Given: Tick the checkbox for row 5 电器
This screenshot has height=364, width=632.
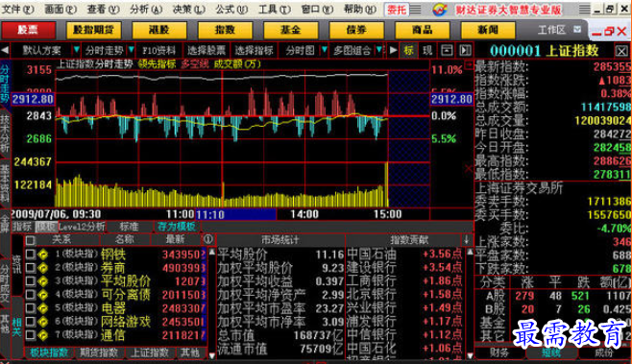Looking at the screenshot, I should click(x=30, y=308).
